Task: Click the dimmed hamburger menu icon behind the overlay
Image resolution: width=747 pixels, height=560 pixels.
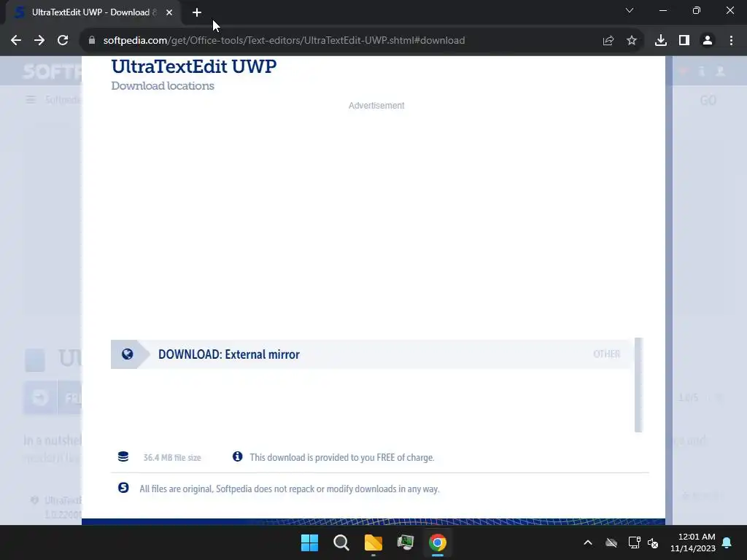Action: (31, 99)
